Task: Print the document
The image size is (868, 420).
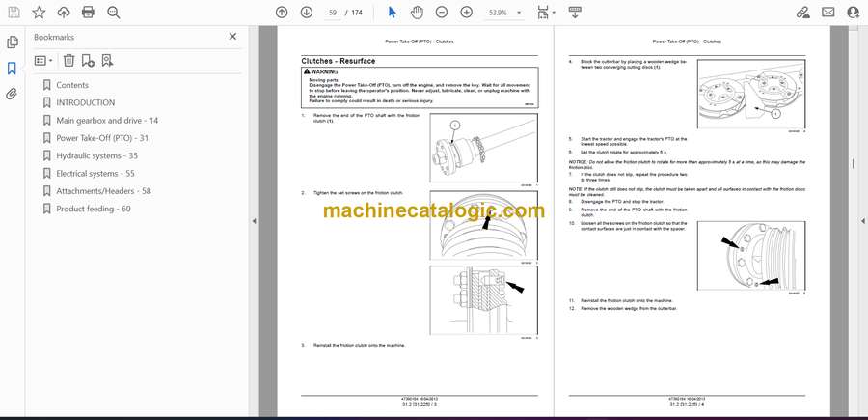Action: tap(88, 13)
